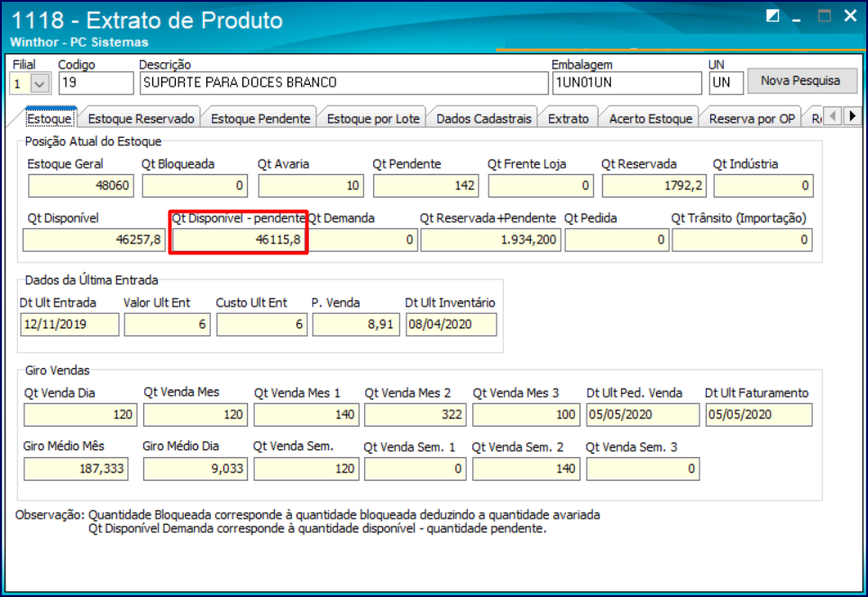Click the Codigo input field

96,83
